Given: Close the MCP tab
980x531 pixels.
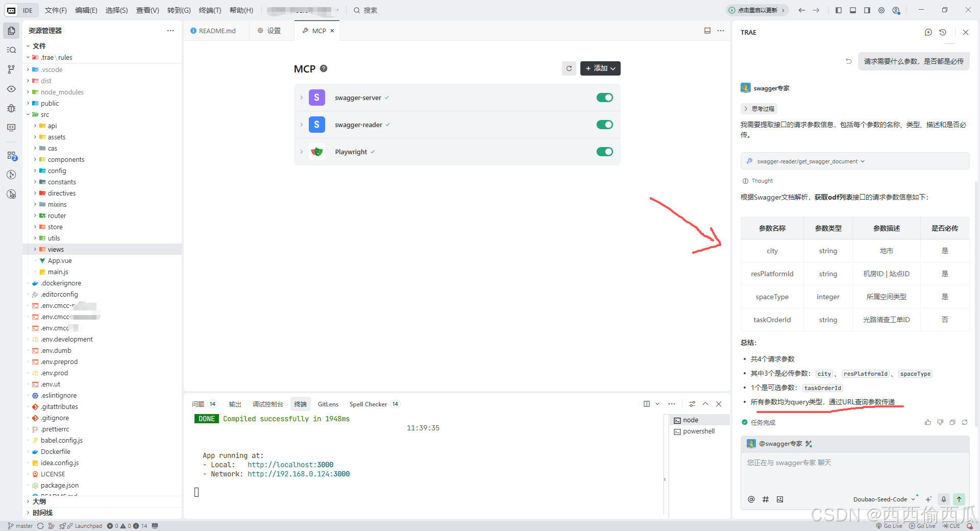Looking at the screenshot, I should click(332, 31).
